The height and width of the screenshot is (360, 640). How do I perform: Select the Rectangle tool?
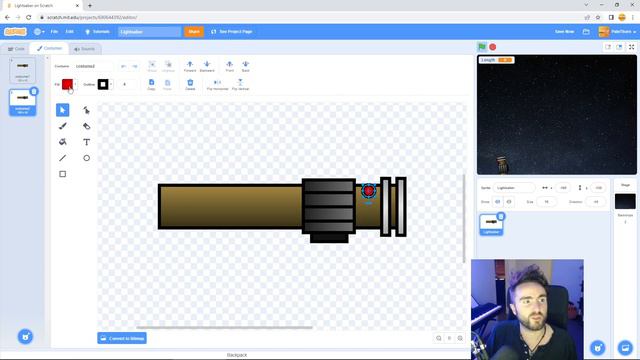[62, 174]
